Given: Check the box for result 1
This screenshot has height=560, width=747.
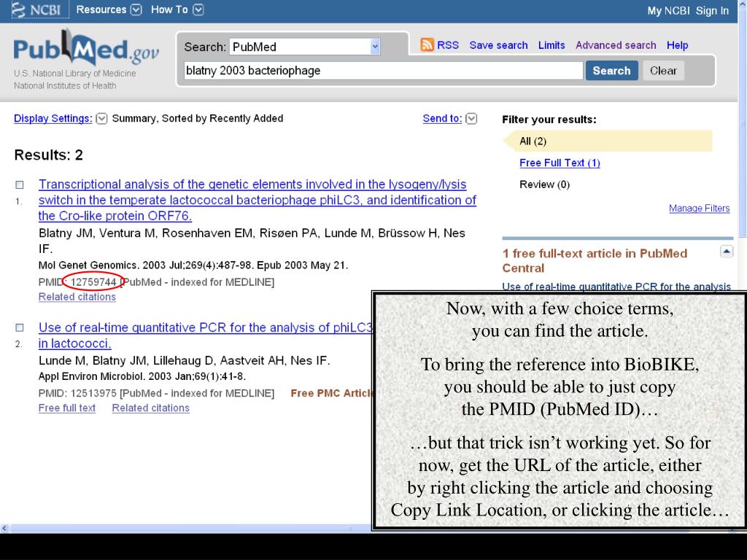Looking at the screenshot, I should point(20,184).
